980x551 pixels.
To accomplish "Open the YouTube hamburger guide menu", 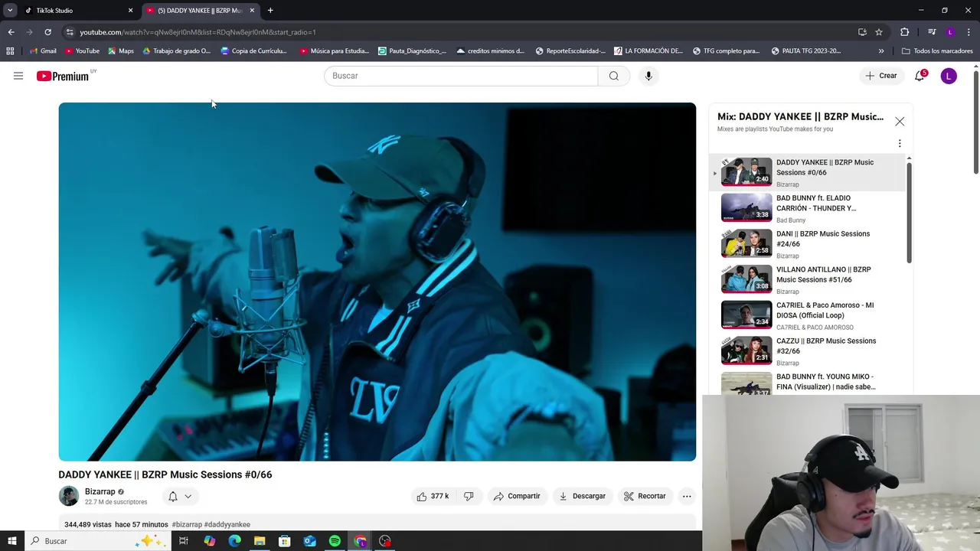I will click(x=18, y=76).
